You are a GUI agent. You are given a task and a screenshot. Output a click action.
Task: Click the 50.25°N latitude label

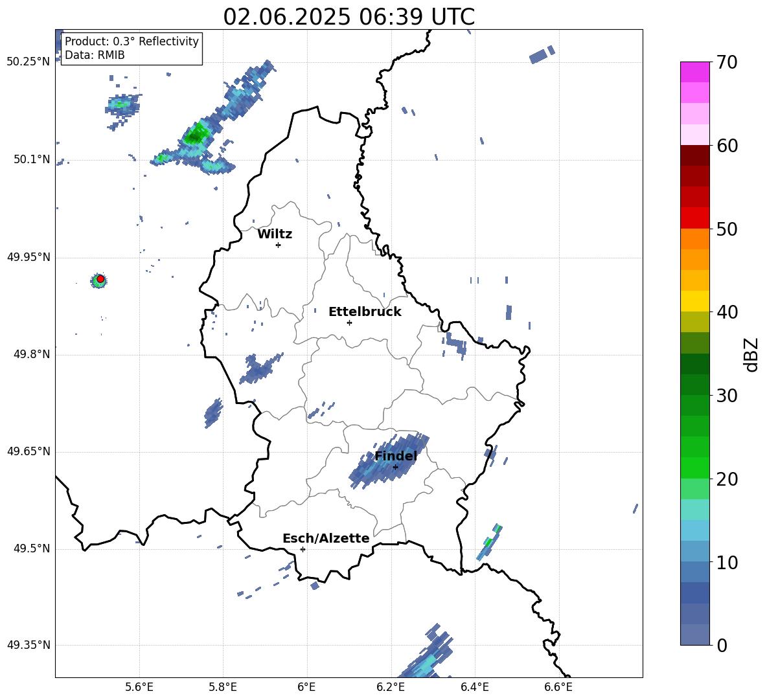click(29, 62)
